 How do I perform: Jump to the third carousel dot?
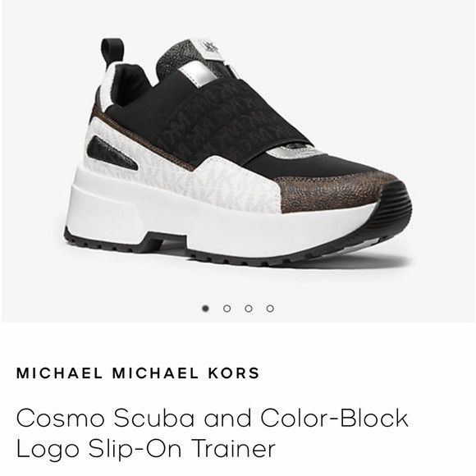click(249, 309)
